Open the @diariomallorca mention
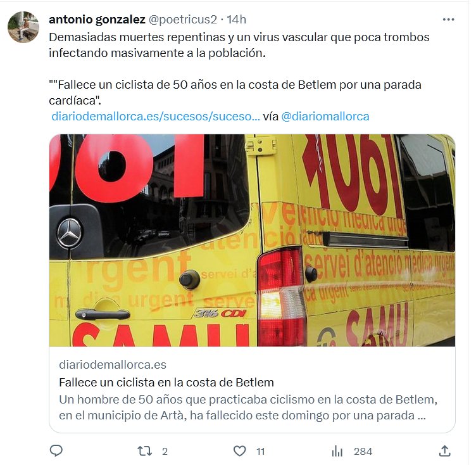The width and height of the screenshot is (476, 465). 325,117
